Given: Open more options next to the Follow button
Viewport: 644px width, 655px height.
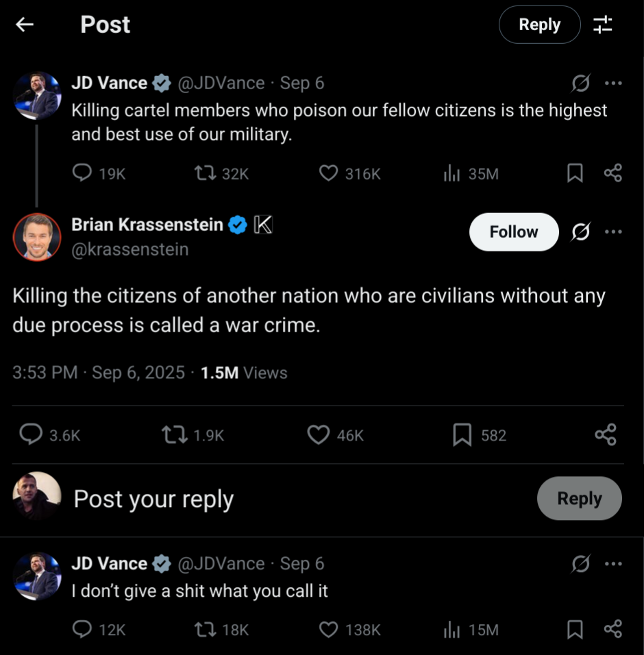Looking at the screenshot, I should [x=613, y=232].
